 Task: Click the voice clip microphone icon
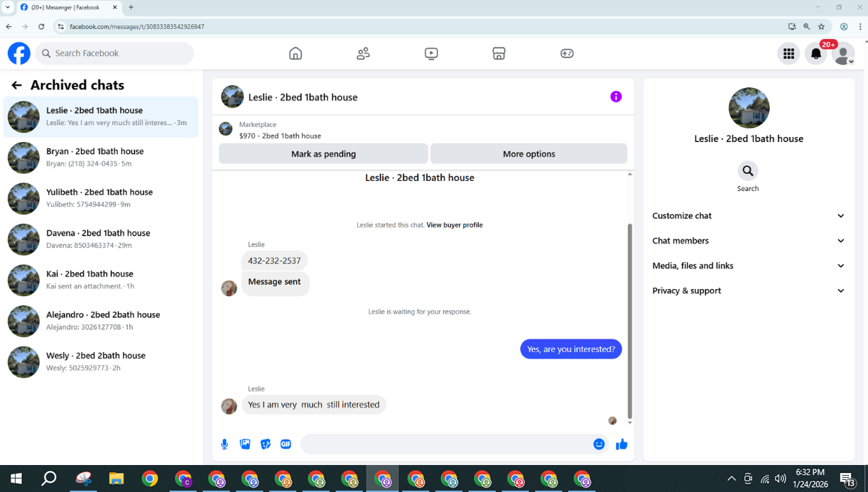coord(224,444)
